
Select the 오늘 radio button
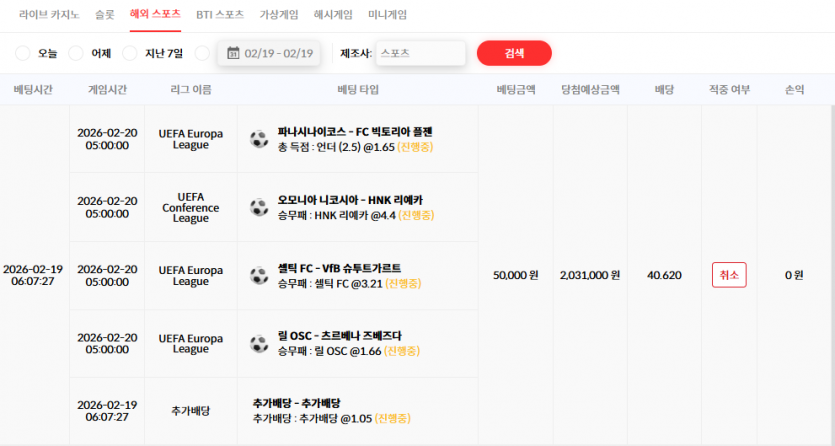tap(22, 53)
